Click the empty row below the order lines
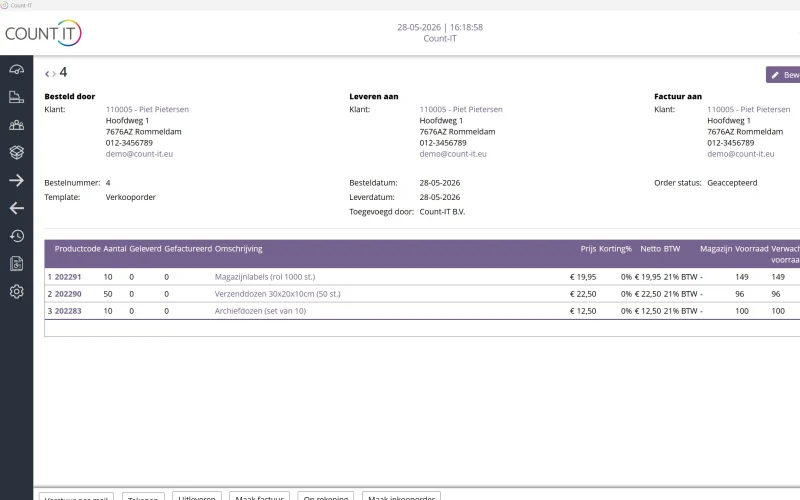800x500 pixels. [422, 328]
